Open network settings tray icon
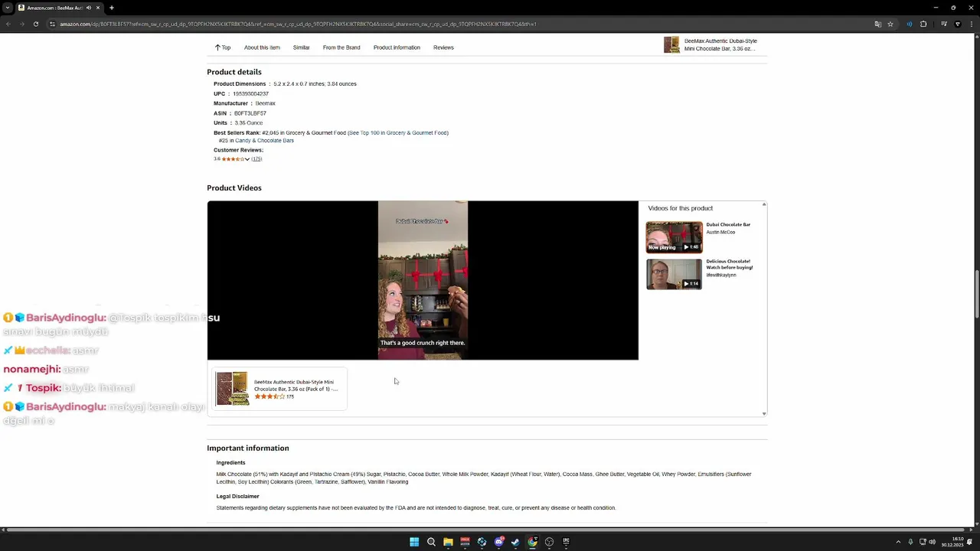The height and width of the screenshot is (551, 980). pyautogui.click(x=922, y=542)
